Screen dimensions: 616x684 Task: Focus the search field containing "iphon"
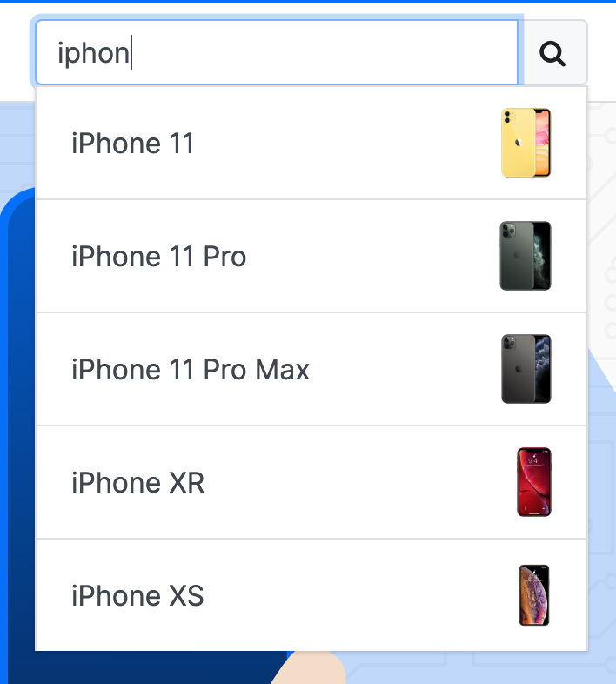pyautogui.click(x=277, y=52)
